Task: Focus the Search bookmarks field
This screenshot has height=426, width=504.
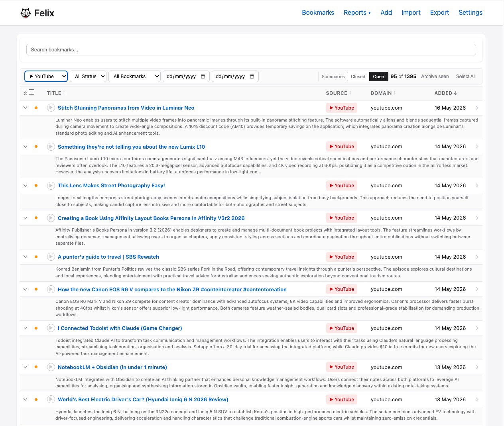Action: click(251, 50)
